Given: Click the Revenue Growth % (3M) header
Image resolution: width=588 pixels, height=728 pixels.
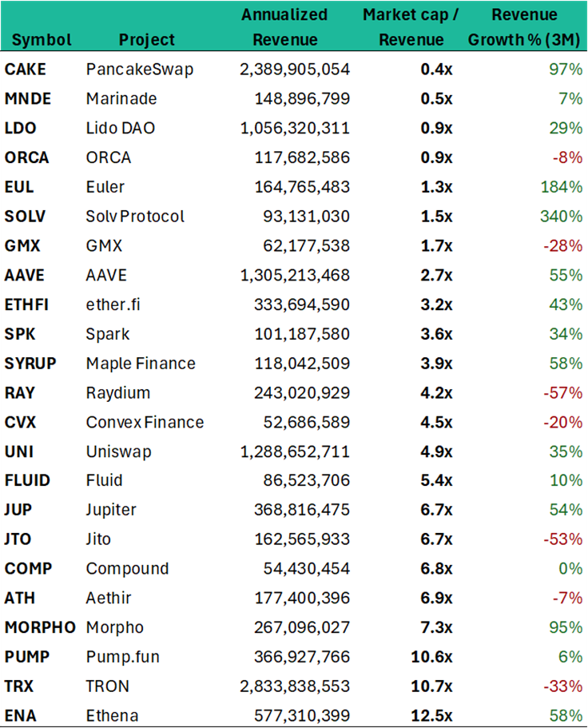Looking at the screenshot, I should [x=524, y=27].
